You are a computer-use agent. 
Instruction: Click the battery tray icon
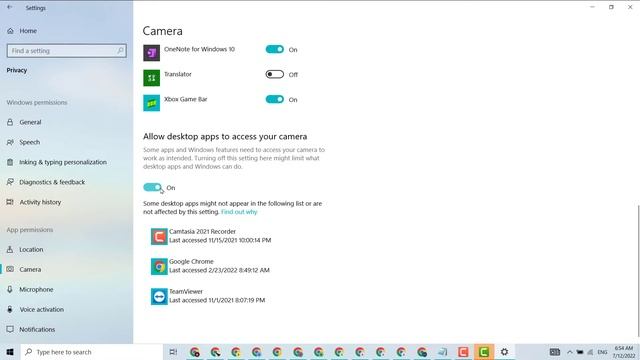(x=580, y=352)
